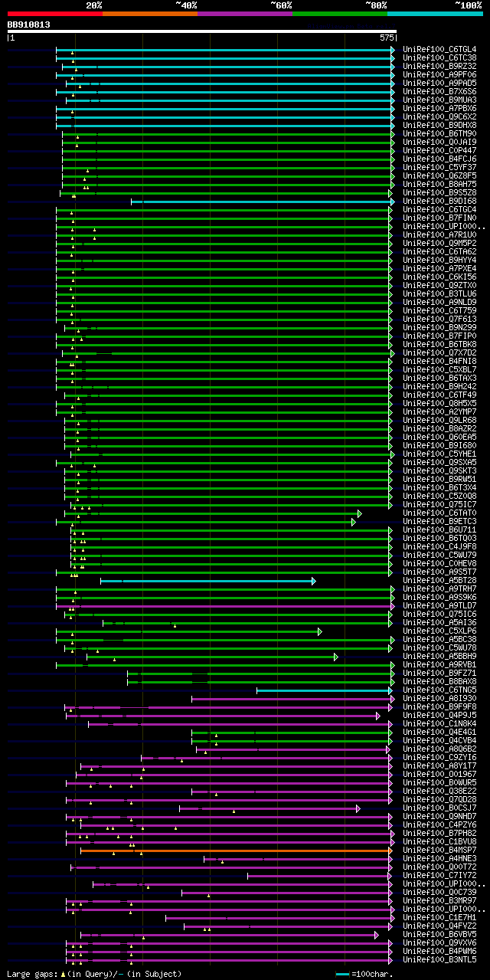Click label UniRef100_B4MSP7
Image resolution: width=490 pixels, height=980 pixels.
tap(439, 851)
